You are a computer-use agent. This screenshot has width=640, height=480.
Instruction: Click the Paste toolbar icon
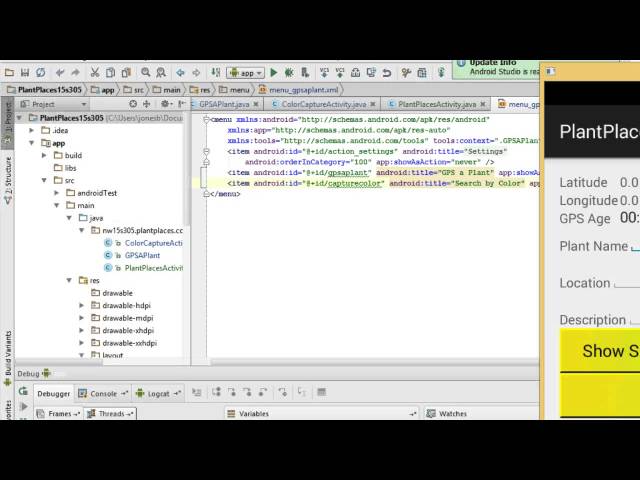[x=126, y=73]
